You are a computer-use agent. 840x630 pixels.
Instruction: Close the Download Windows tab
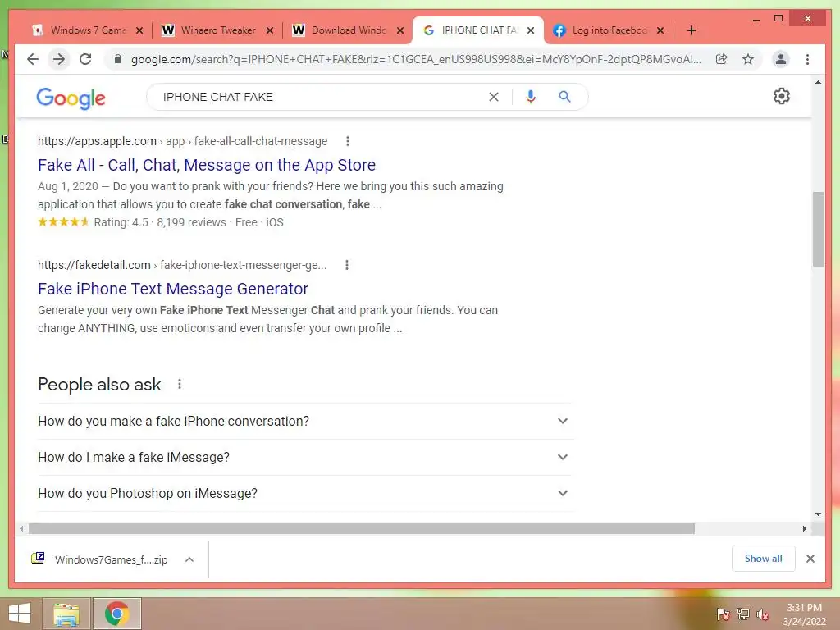click(400, 30)
